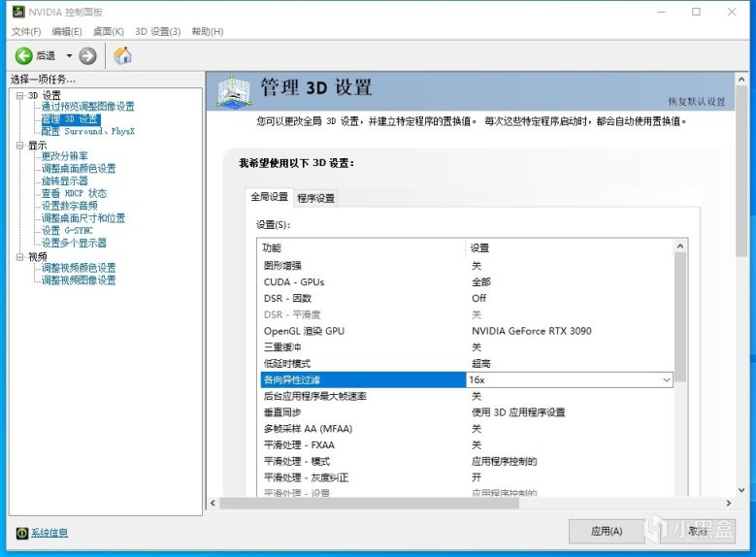
Task: Open the 帮助(H) menu
Action: (x=208, y=31)
